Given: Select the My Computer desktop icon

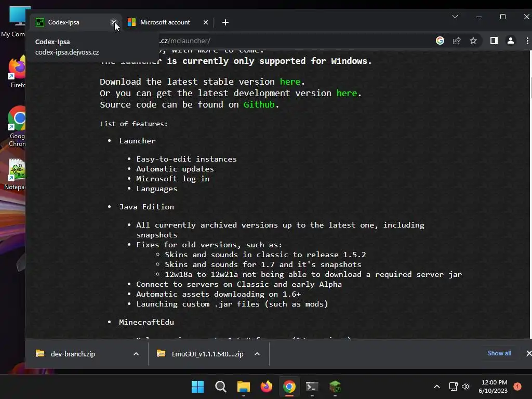Looking at the screenshot, I should click(x=13, y=21).
